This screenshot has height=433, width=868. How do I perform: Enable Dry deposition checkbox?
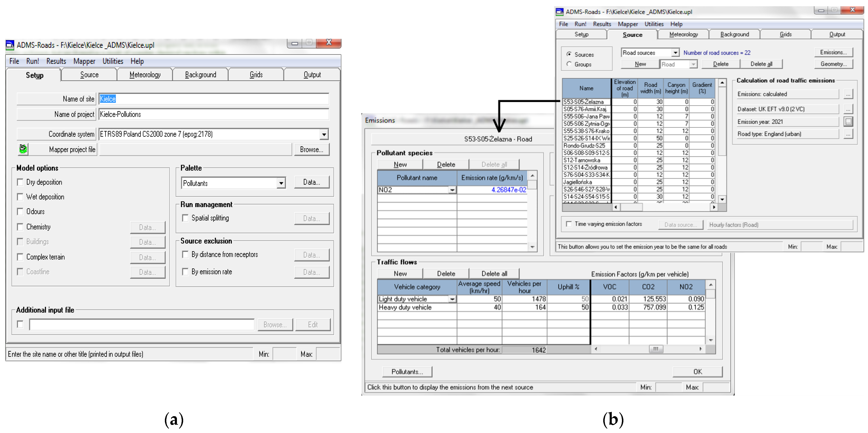(20, 182)
